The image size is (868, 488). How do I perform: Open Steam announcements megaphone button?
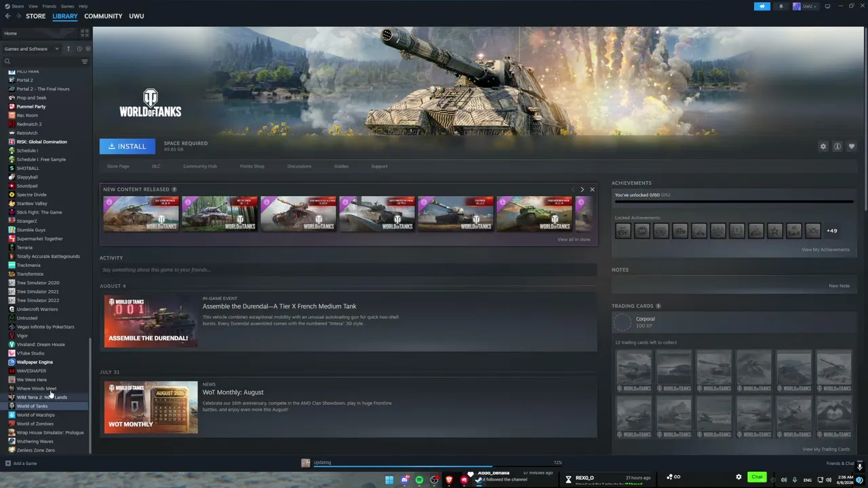pyautogui.click(x=762, y=6)
